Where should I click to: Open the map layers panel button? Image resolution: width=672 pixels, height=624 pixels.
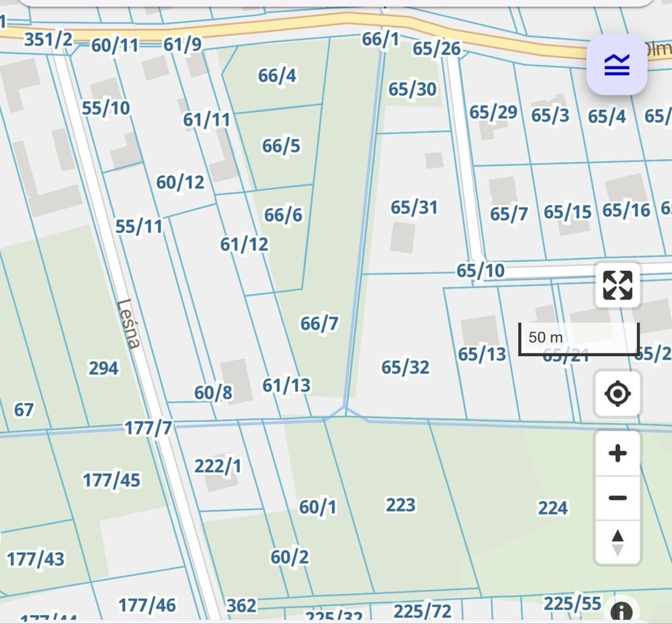coord(617,64)
